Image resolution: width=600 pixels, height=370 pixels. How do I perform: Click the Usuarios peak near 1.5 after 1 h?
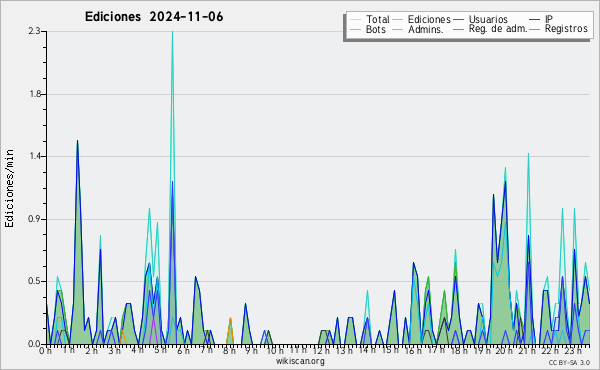[x=77, y=142]
